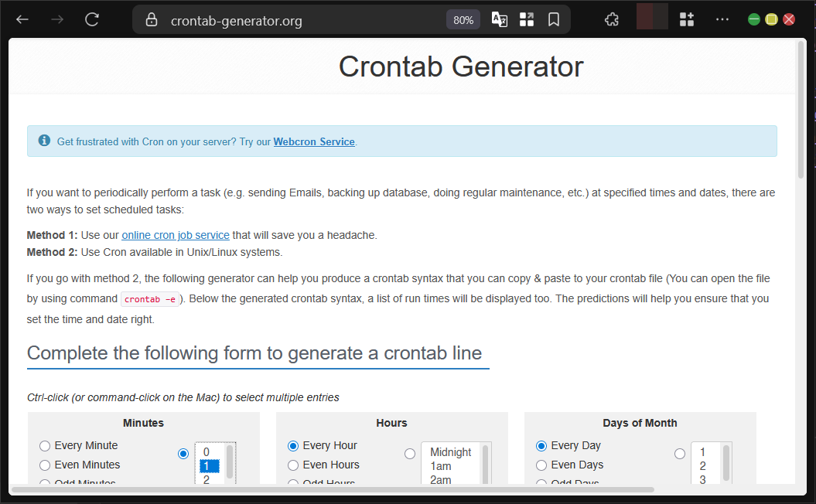Open the browser extensions puzzle icon
816x504 pixels.
coord(612,20)
